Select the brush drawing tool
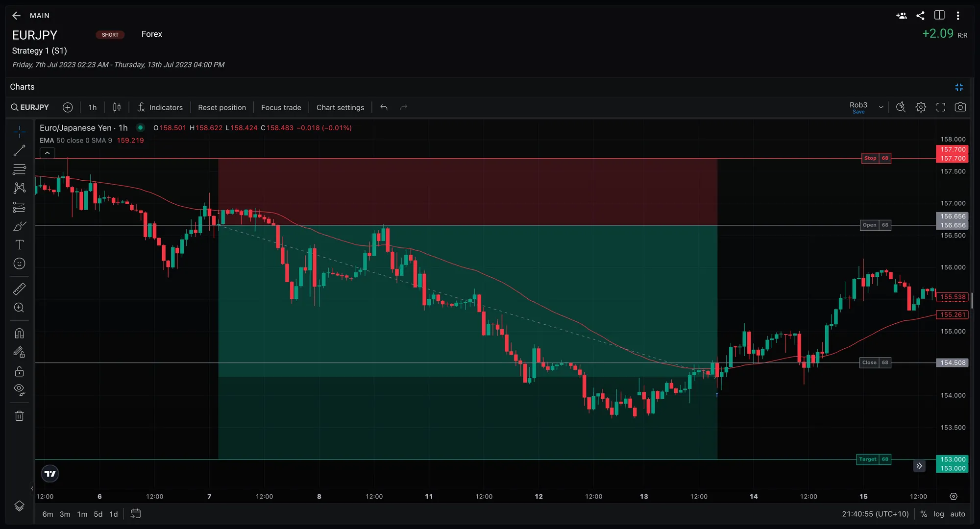980x529 pixels. tap(20, 226)
